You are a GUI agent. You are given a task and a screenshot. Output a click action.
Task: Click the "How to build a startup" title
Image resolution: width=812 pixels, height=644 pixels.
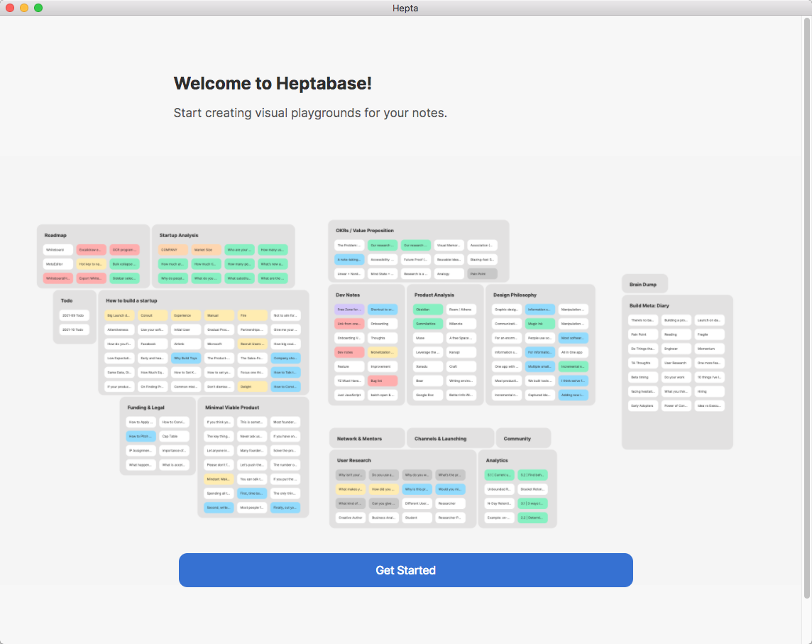click(131, 300)
